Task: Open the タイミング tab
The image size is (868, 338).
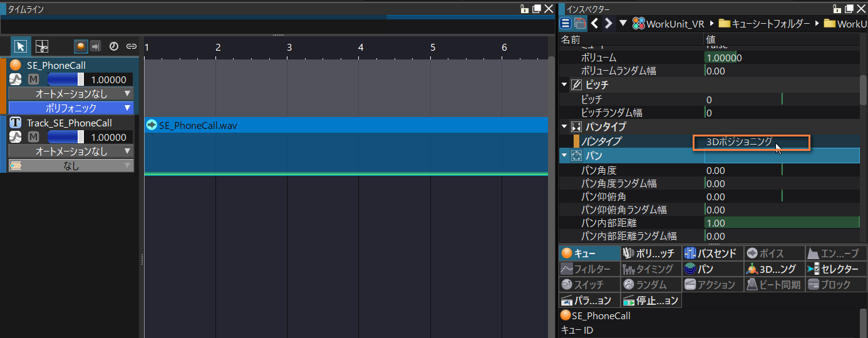Action: (x=651, y=269)
